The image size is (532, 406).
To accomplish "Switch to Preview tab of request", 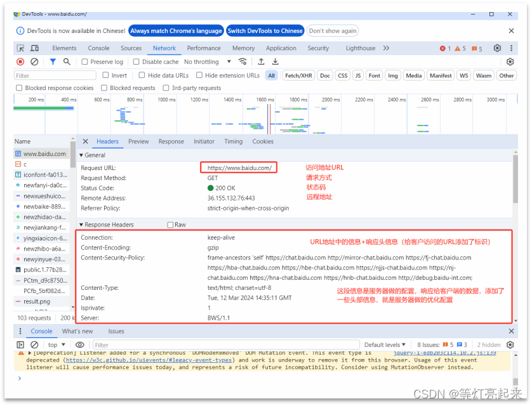I will [138, 141].
